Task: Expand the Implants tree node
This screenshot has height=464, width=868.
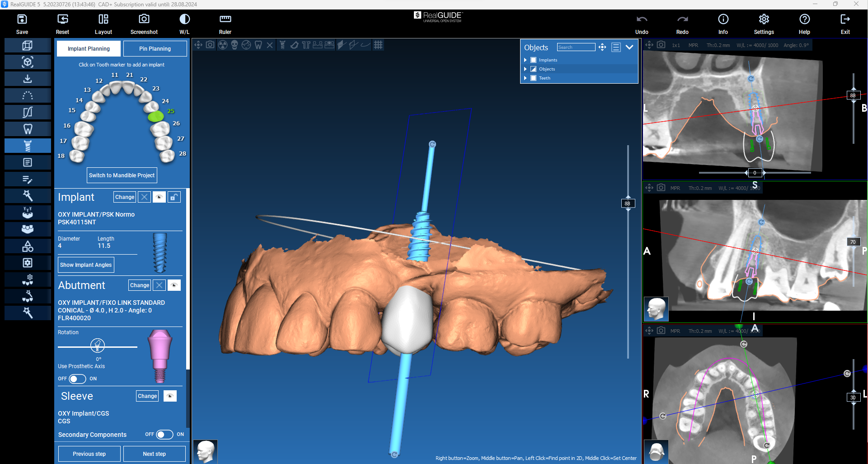Action: point(525,60)
